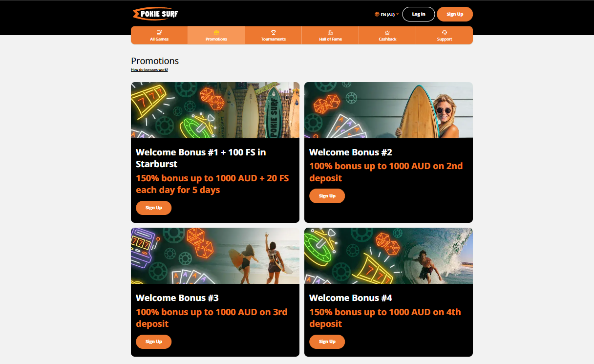
Task: Sign up under Welcome Bonus #3
Action: point(153,342)
